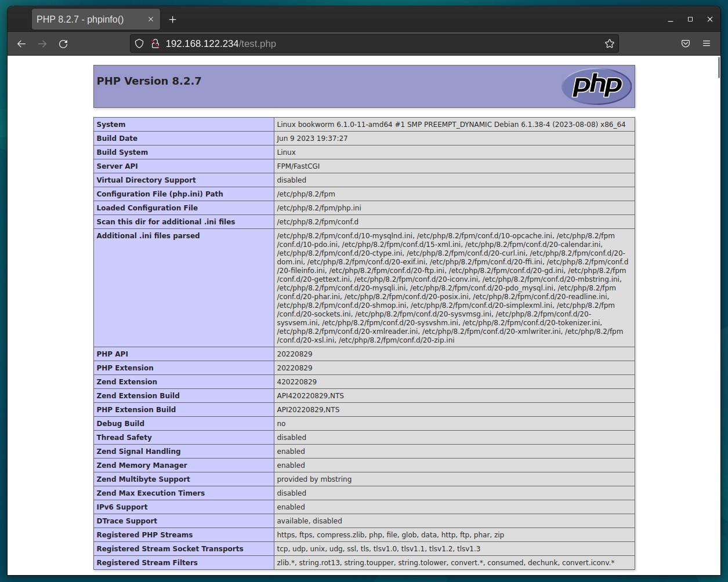Minimize the browser window
Image resolution: width=728 pixels, height=582 pixels.
coord(671,19)
